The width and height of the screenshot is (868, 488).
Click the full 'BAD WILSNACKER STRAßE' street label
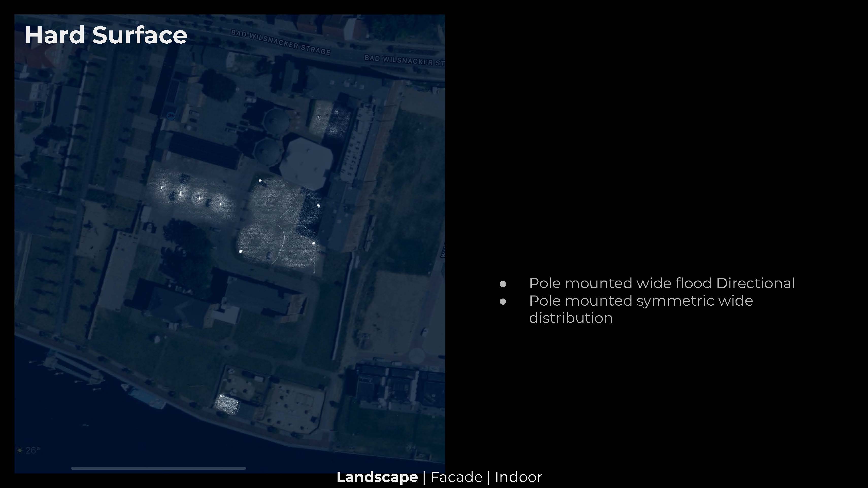pos(280,43)
